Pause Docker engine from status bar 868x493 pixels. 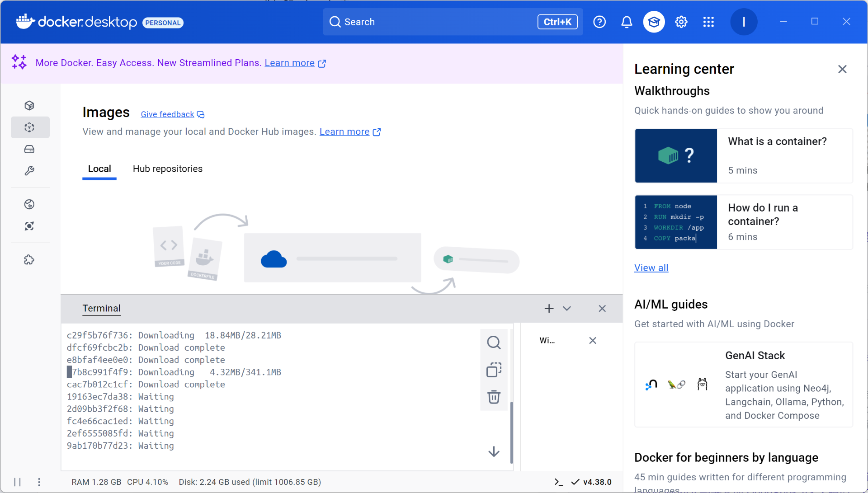tap(17, 482)
